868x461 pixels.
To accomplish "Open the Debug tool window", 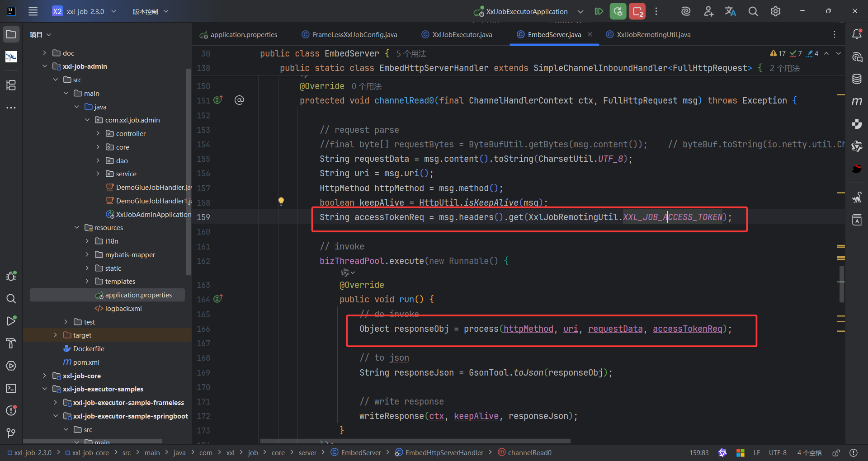I will click(11, 276).
